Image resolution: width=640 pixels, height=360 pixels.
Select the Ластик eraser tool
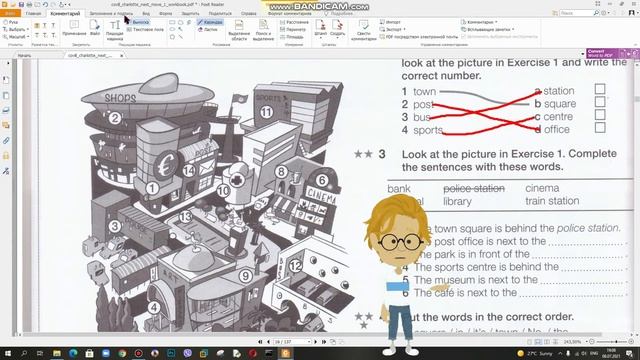click(208, 29)
